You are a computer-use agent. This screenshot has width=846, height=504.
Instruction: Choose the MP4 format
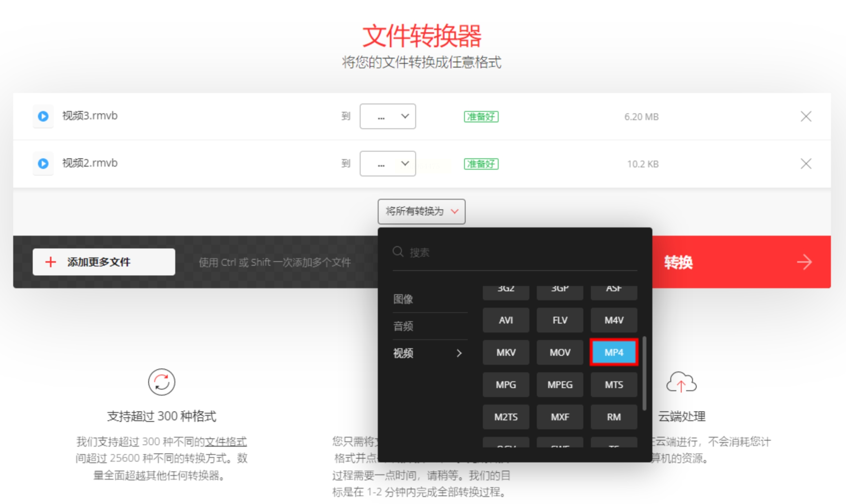tap(613, 352)
